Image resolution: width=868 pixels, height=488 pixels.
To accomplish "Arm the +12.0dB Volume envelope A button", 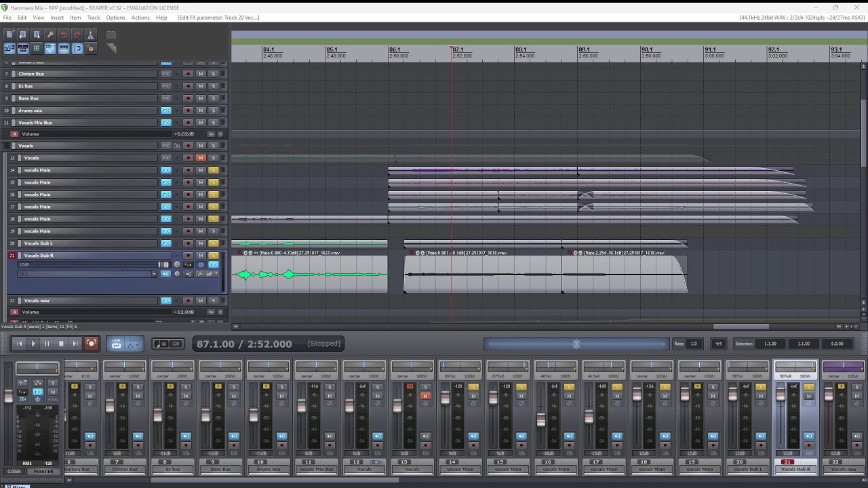I will click(x=14, y=312).
